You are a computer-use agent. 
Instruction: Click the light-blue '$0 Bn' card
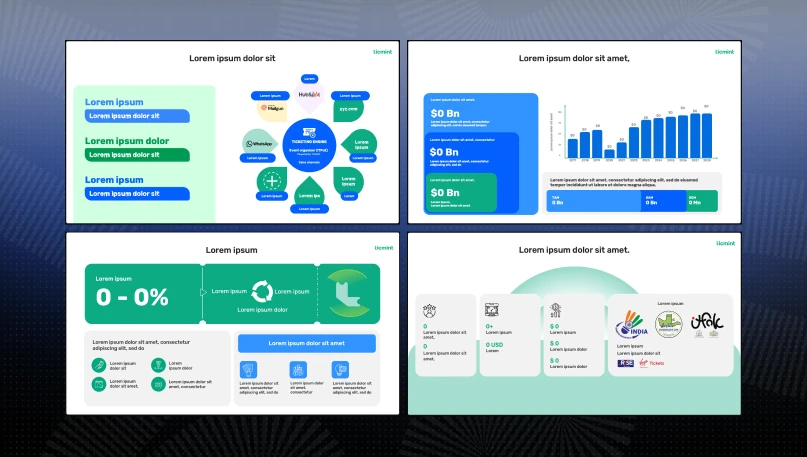tap(481, 113)
